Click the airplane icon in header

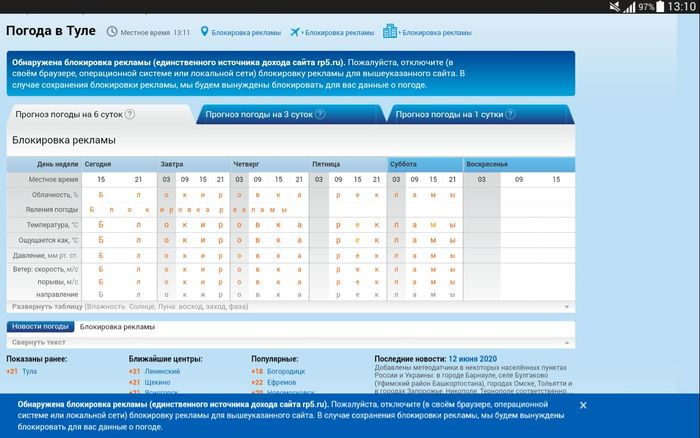(295, 32)
